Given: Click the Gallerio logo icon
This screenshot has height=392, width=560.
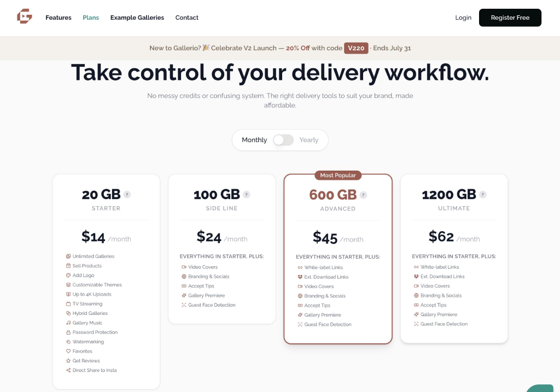Looking at the screenshot, I should [x=25, y=16].
